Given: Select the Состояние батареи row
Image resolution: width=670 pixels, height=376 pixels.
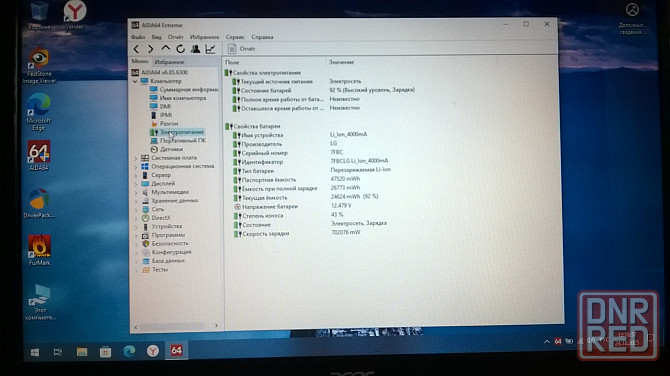Looking at the screenshot, I should [x=324, y=90].
